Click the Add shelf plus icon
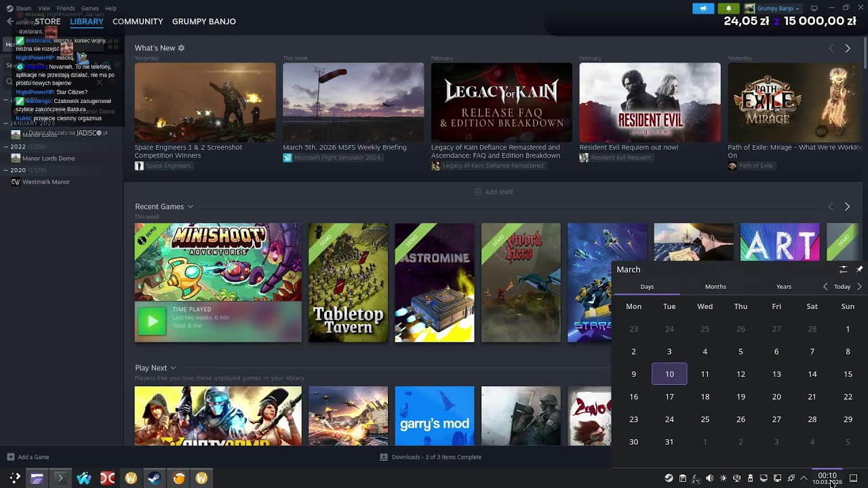This screenshot has width=868, height=488. (x=477, y=192)
